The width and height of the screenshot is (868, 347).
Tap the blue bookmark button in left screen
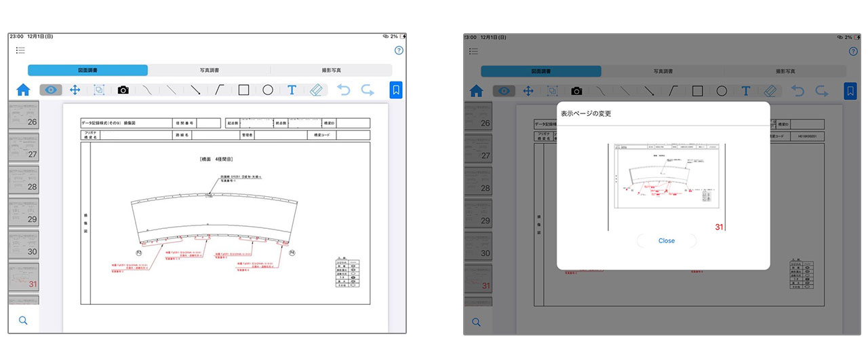(x=395, y=90)
